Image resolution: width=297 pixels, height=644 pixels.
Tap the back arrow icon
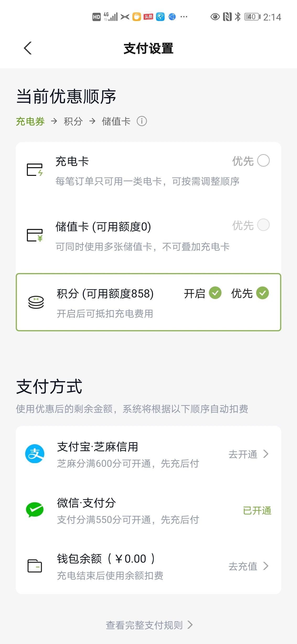coord(28,48)
